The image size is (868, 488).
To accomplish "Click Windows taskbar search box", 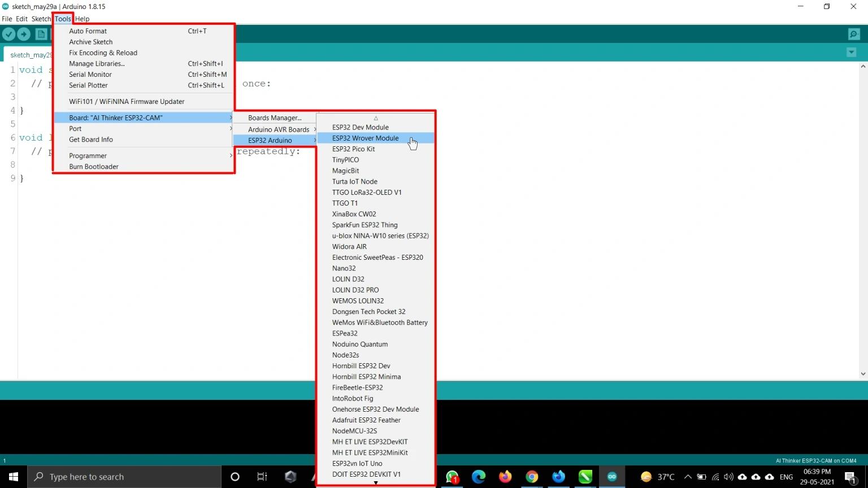I will (x=124, y=477).
